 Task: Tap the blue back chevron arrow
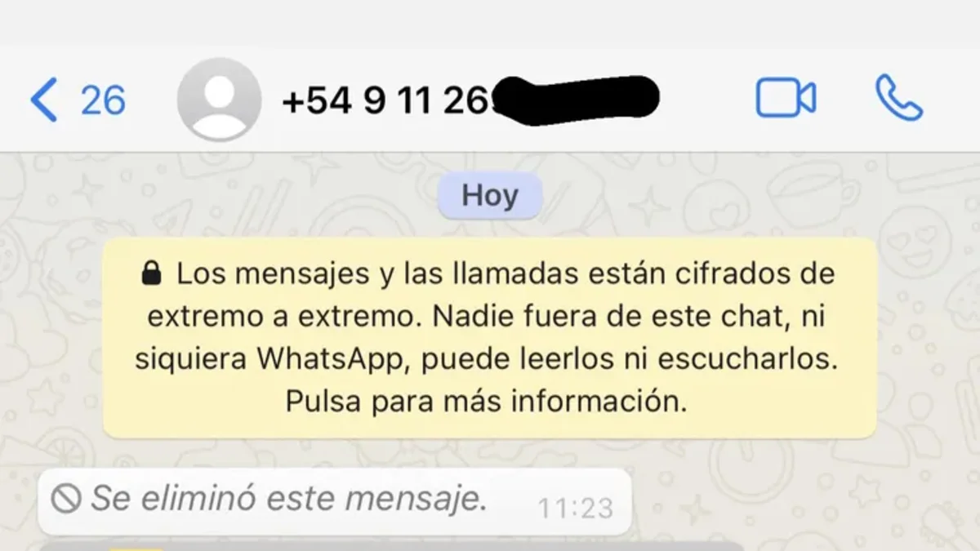(x=44, y=100)
